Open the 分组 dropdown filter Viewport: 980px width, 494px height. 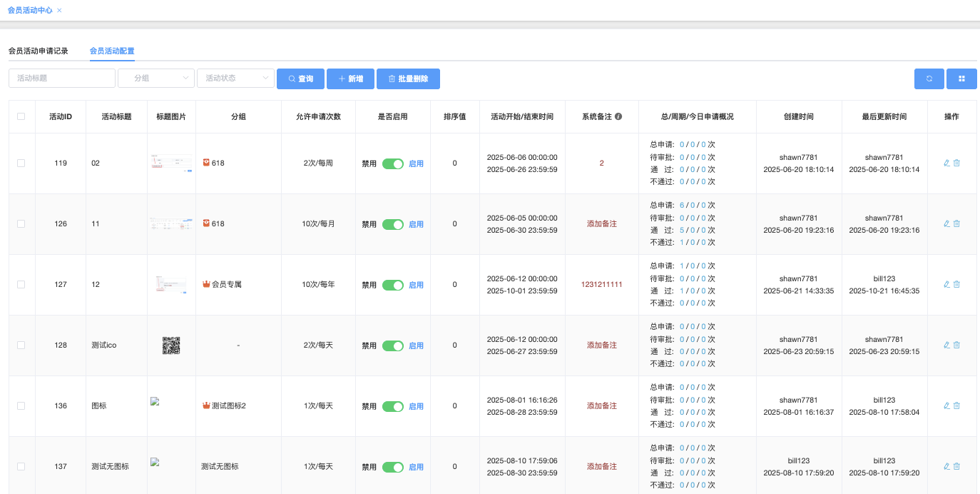click(155, 79)
